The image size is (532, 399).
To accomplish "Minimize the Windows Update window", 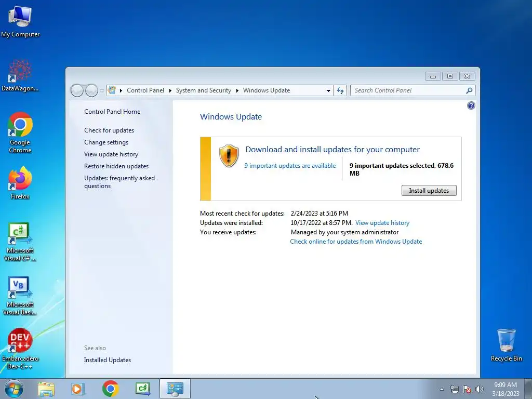I will coord(433,76).
